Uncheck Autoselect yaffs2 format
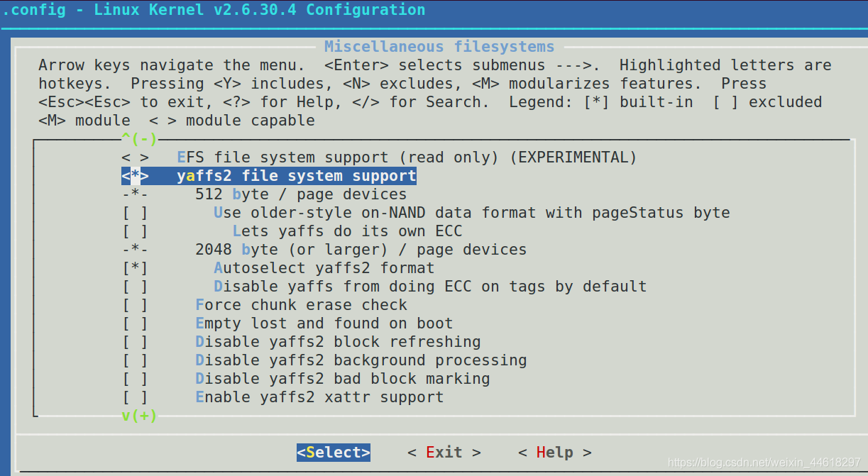The image size is (868, 476). tap(135, 268)
